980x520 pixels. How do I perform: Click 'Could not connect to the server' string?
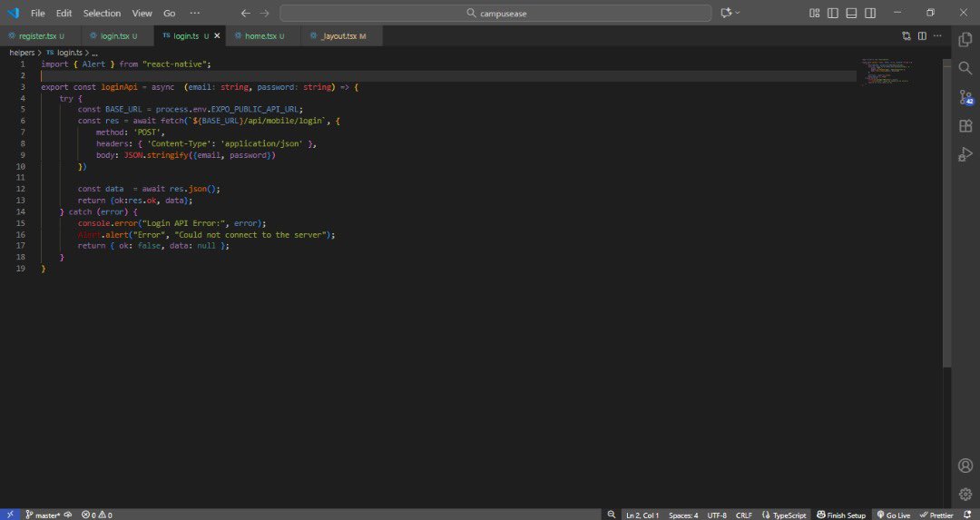(252, 235)
